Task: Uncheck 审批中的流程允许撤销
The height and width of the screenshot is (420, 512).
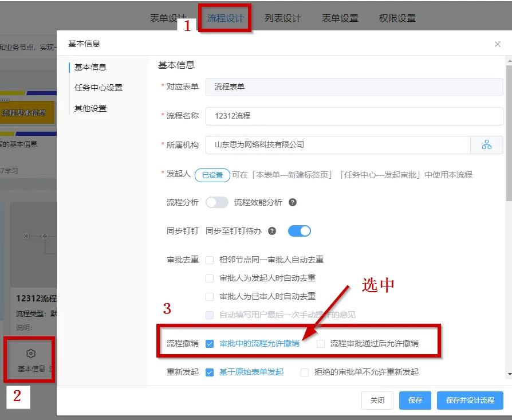Action: tap(210, 344)
